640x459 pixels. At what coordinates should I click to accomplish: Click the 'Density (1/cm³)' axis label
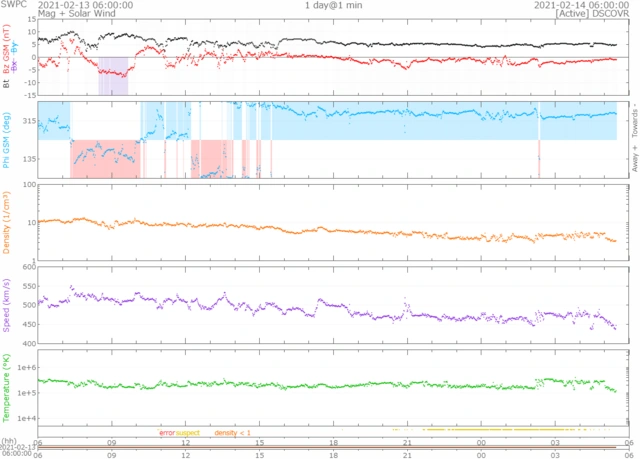pos(6,223)
